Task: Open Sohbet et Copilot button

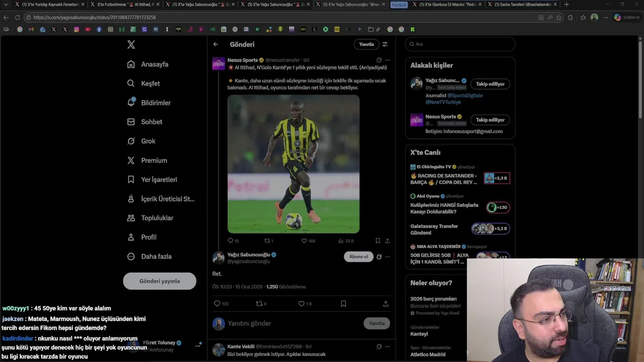Action: tap(627, 17)
